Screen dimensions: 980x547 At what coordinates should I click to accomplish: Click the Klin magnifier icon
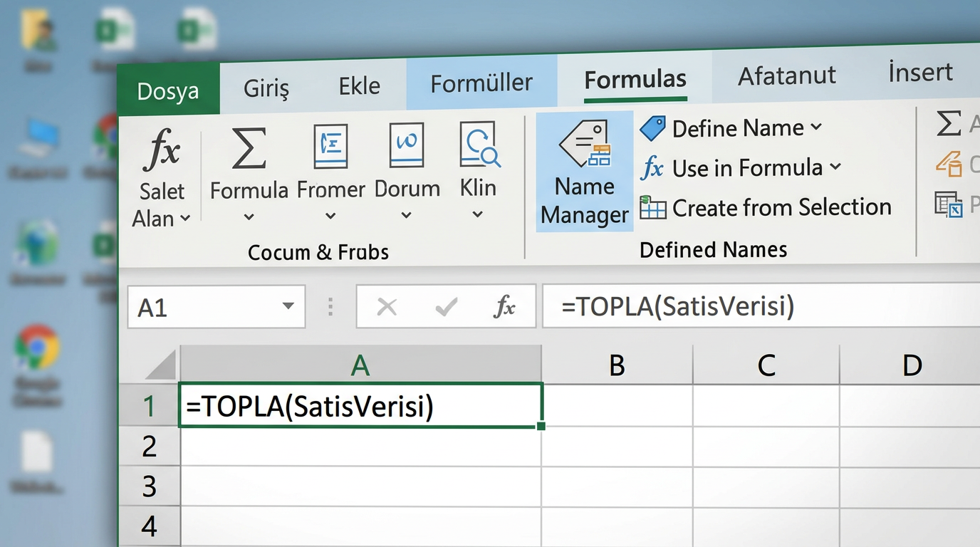479,144
